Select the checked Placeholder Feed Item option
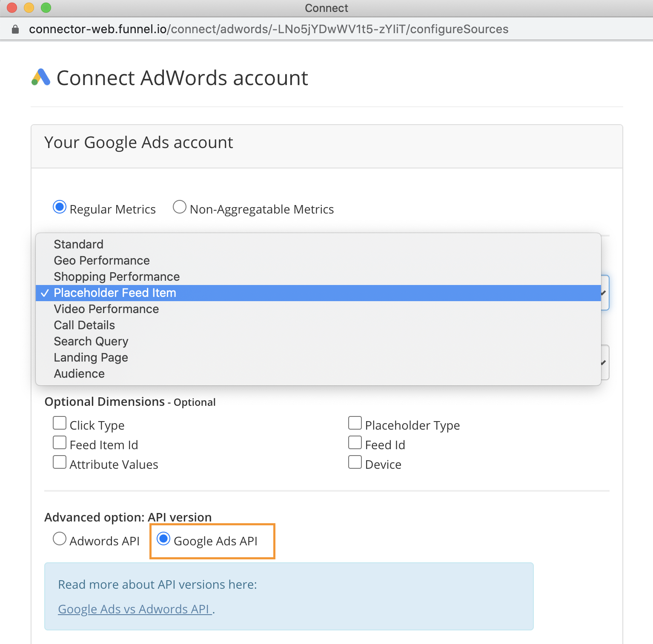653x644 pixels. click(115, 293)
